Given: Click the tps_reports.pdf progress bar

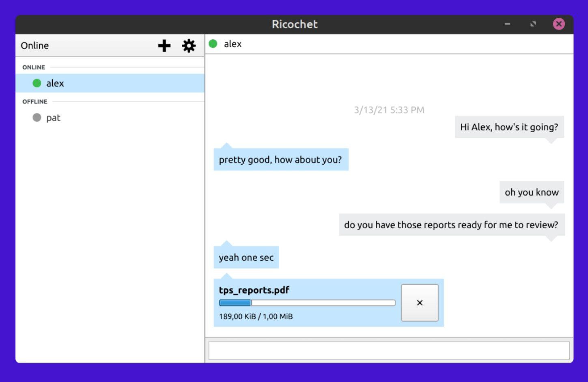Looking at the screenshot, I should 307,303.
